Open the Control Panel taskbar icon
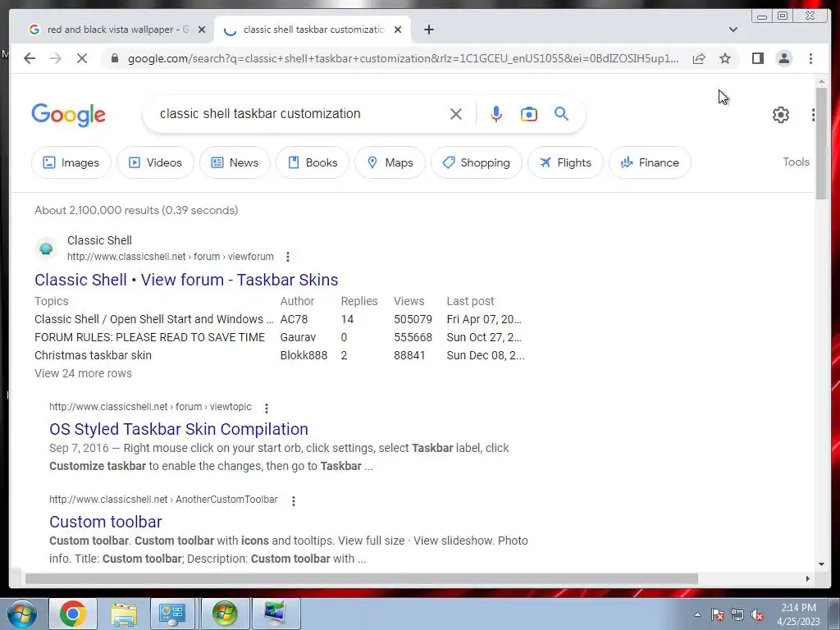The image size is (840, 630). [172, 614]
